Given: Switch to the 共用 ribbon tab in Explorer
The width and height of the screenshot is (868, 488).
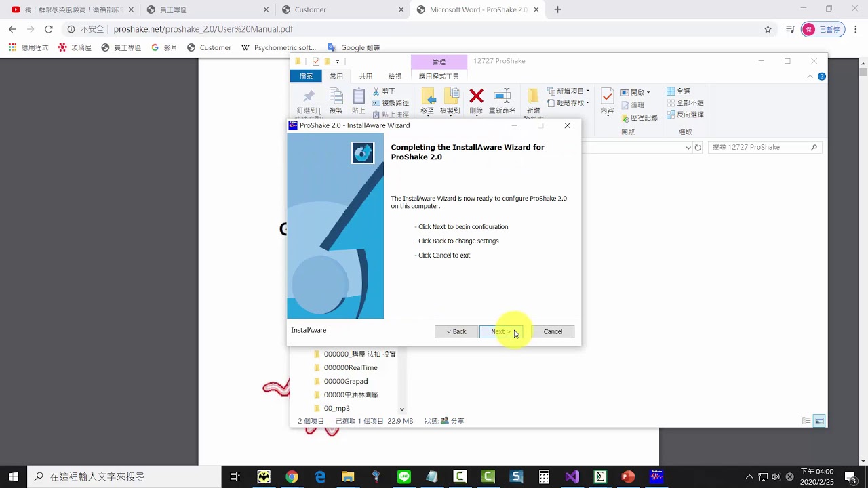Looking at the screenshot, I should pyautogui.click(x=366, y=76).
